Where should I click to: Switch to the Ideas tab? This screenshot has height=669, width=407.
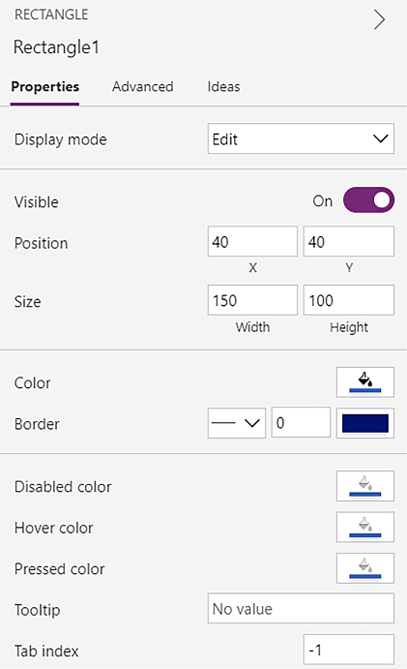[x=224, y=87]
